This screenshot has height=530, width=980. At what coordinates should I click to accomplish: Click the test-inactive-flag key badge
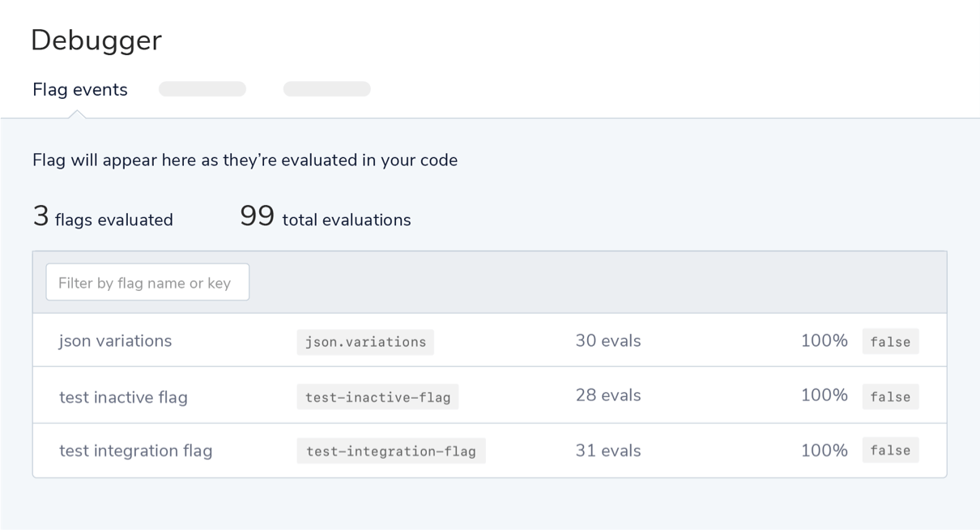tap(377, 397)
